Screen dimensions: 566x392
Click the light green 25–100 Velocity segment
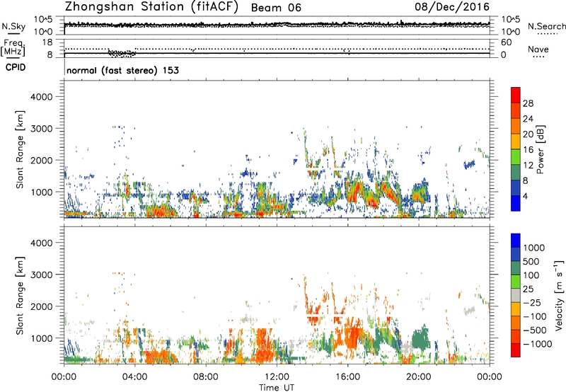(516, 282)
